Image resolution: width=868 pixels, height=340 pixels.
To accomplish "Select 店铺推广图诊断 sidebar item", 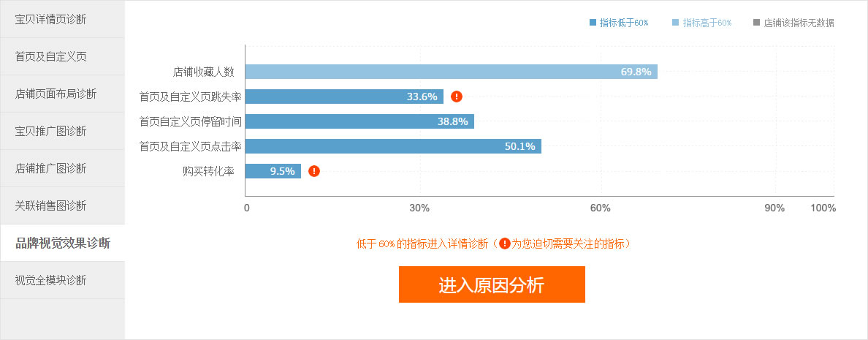I will pos(63,168).
